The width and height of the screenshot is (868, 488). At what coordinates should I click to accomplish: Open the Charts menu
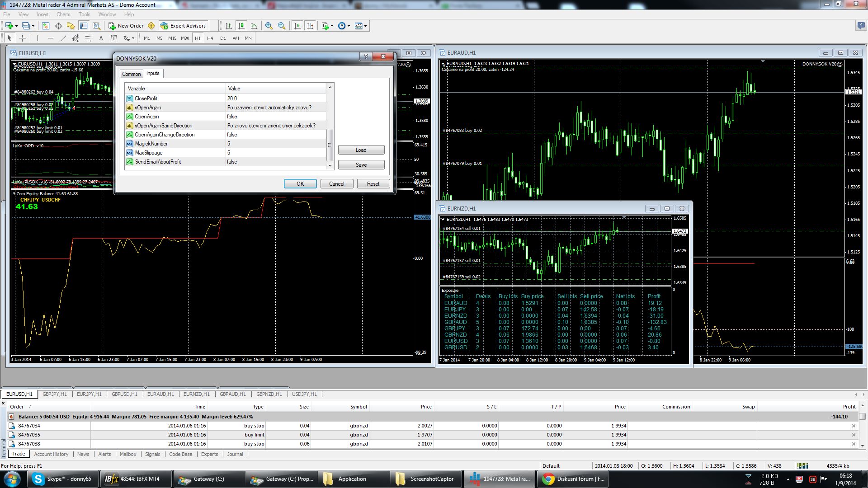pos(63,14)
